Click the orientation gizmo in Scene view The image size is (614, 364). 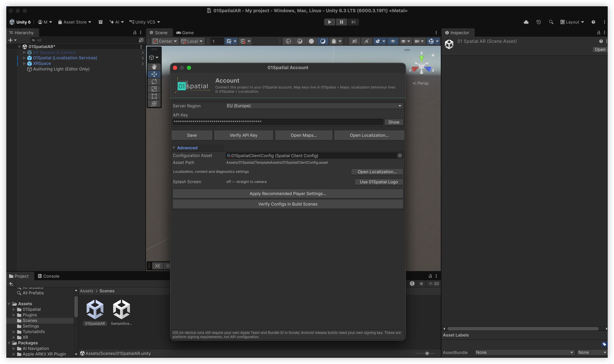click(x=421, y=66)
